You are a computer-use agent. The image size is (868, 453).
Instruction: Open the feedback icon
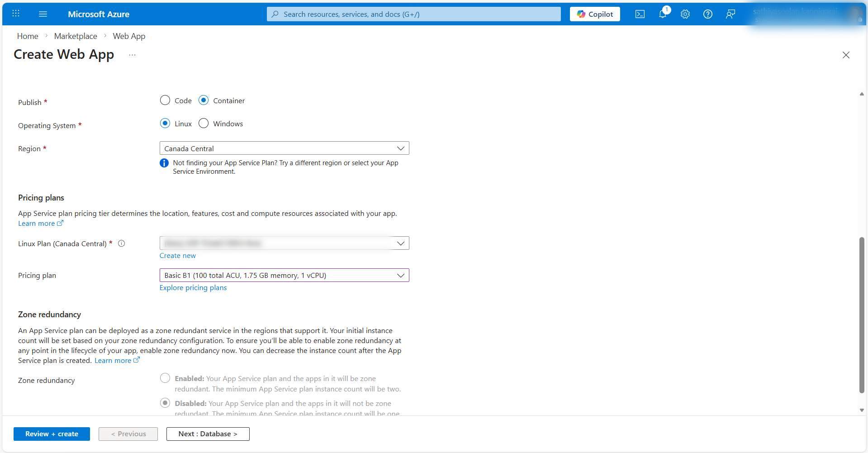tap(730, 14)
